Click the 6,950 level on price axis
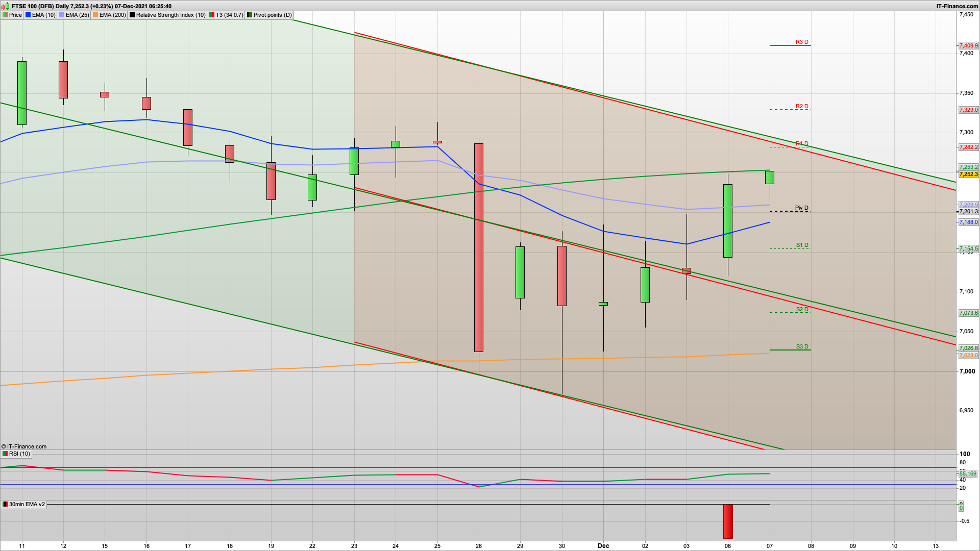The height and width of the screenshot is (551, 980). click(x=966, y=411)
